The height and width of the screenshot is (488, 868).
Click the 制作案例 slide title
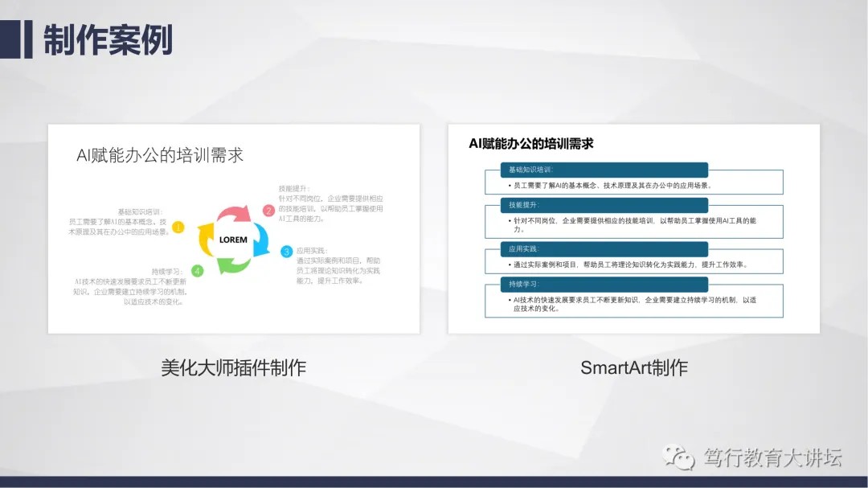(108, 39)
